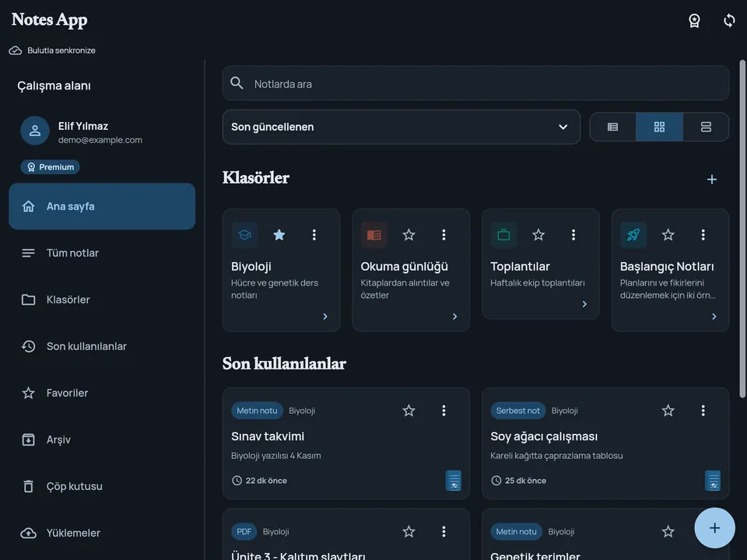Open Ana sayfa in sidebar
The image size is (747, 560).
(102, 206)
